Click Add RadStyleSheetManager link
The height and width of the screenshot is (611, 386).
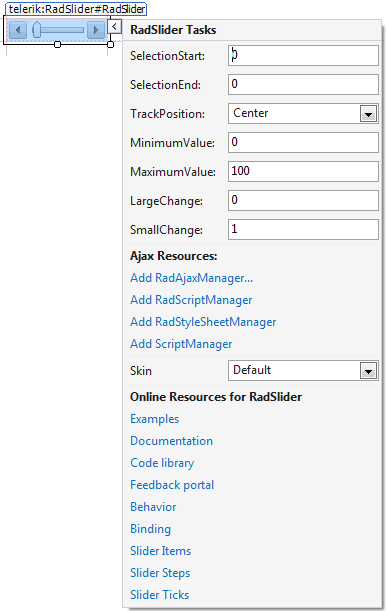pos(203,322)
